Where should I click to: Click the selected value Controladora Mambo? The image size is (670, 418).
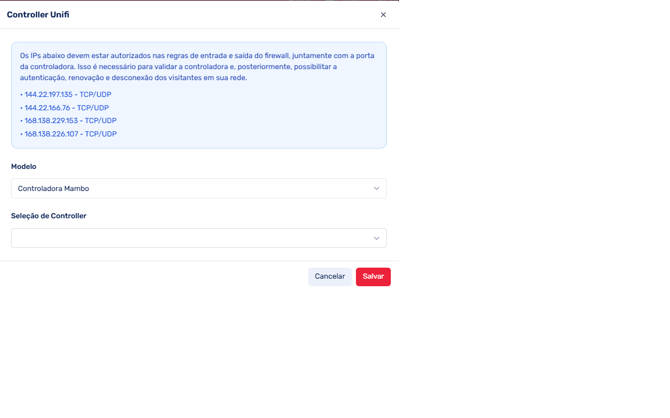pos(53,188)
